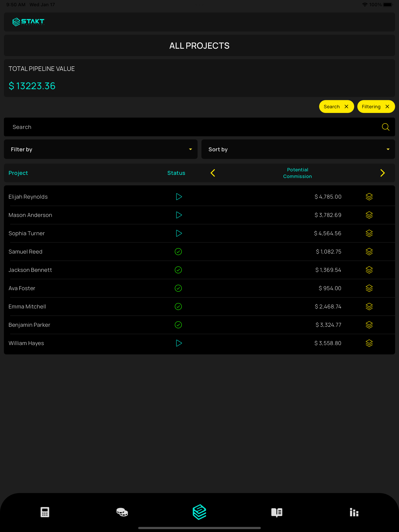Click Samuel Reed completed check icon
Screen dimensions: 399x532
click(178, 252)
